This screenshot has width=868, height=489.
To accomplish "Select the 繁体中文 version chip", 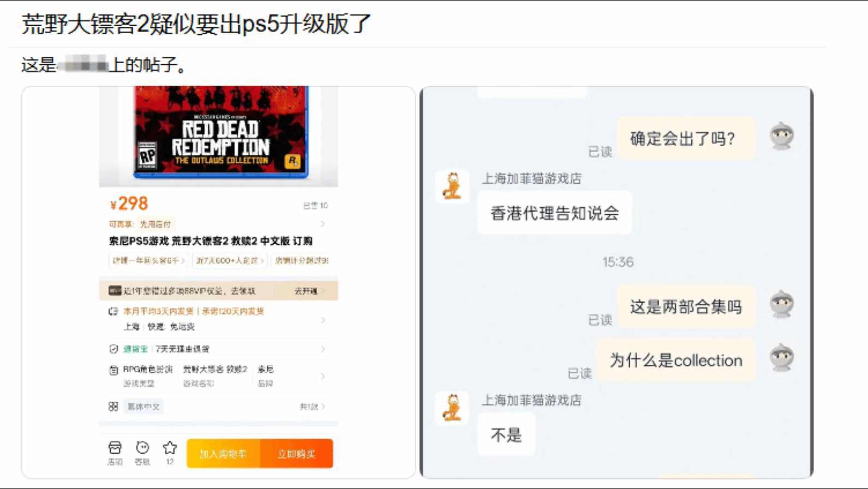I will click(x=143, y=407).
